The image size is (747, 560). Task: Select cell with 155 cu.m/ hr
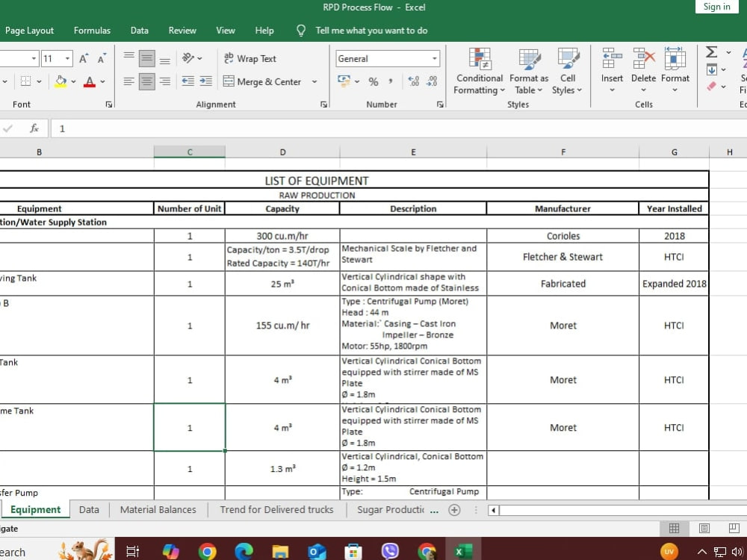pyautogui.click(x=282, y=326)
